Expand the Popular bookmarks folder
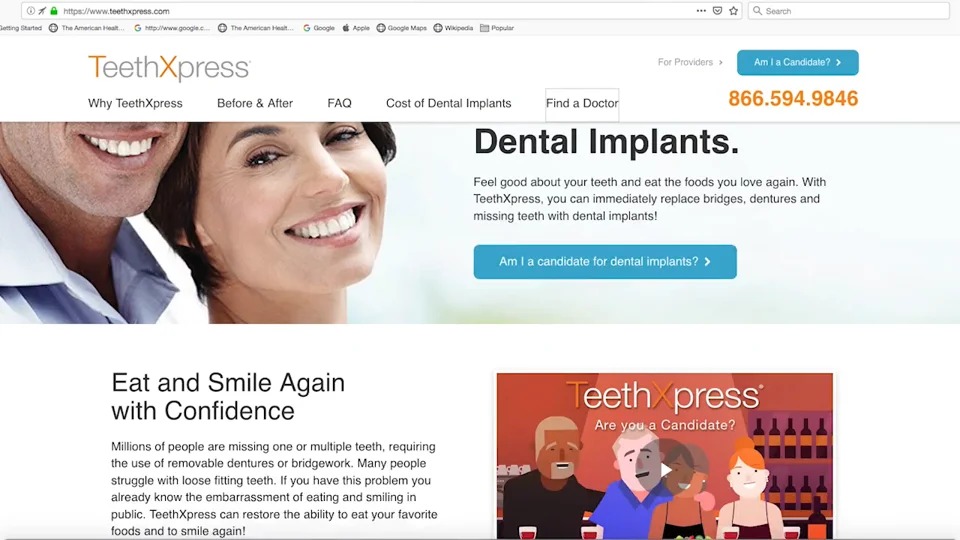This screenshot has width=960, height=540. (x=497, y=28)
